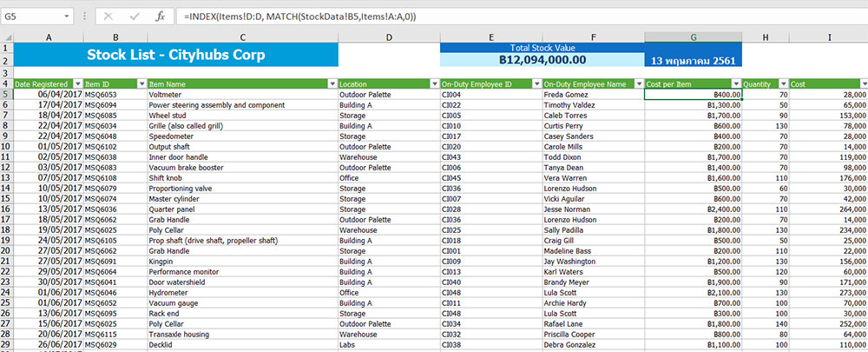Select the Madeline Bass name cell
This screenshot has height=352, width=868.
click(x=594, y=251)
